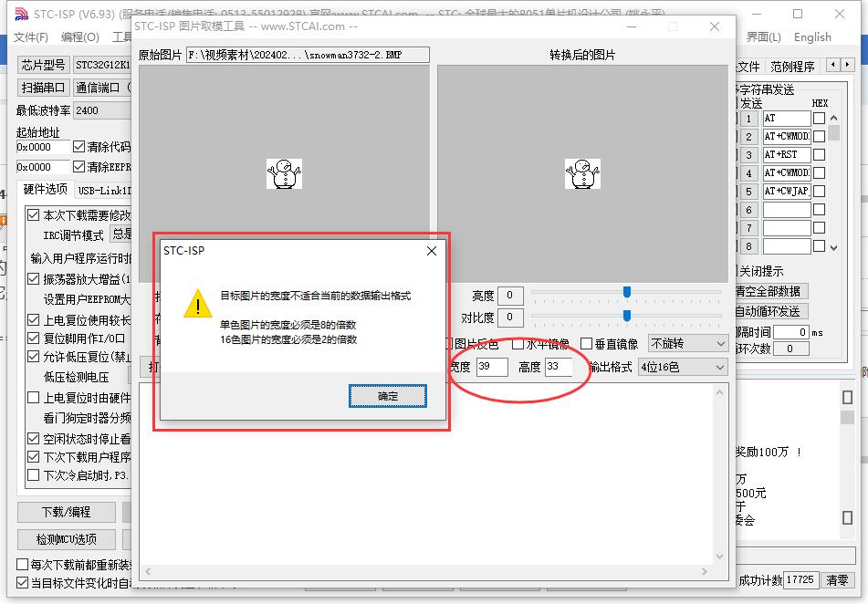Open the 输出格式 4位16色 dropdown
This screenshot has width=868, height=604.
683,367
